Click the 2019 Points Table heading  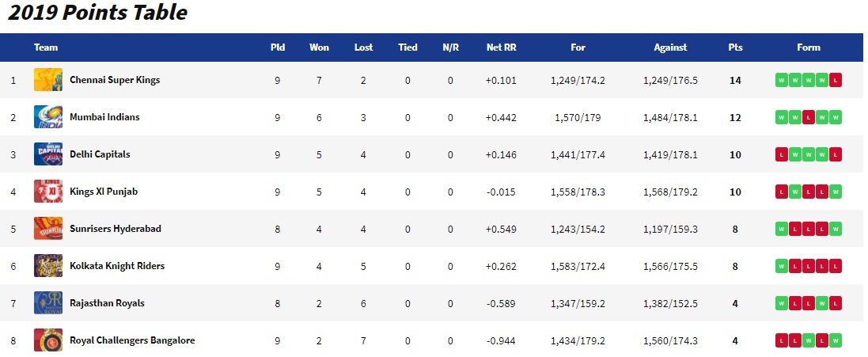(x=97, y=12)
